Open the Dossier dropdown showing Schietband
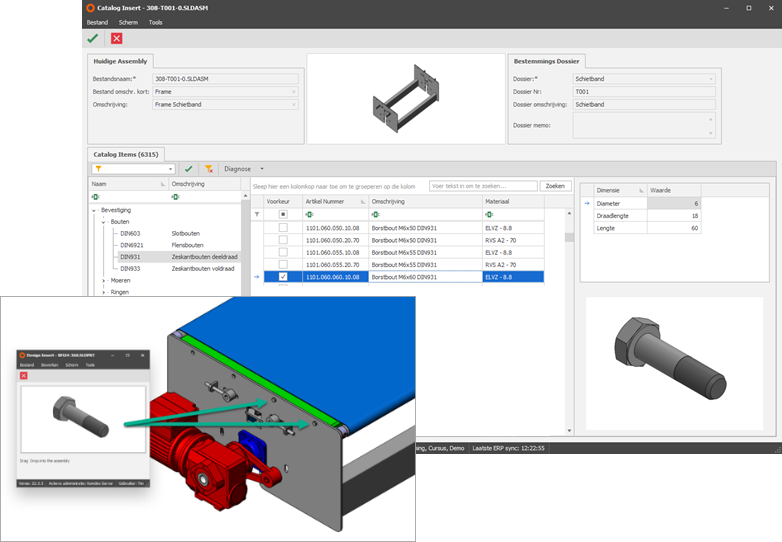Viewport: 782px width, 542px height. [711, 78]
